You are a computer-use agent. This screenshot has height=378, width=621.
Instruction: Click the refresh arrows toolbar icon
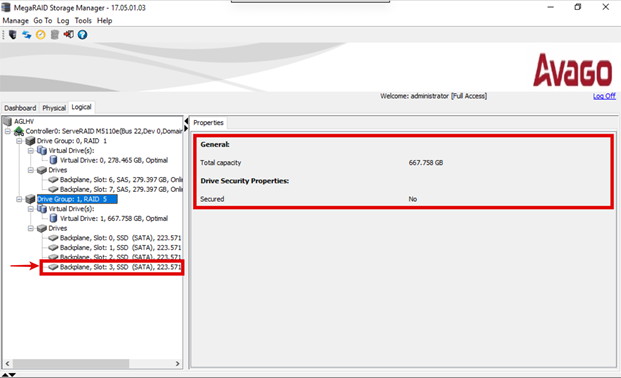pyautogui.click(x=27, y=35)
